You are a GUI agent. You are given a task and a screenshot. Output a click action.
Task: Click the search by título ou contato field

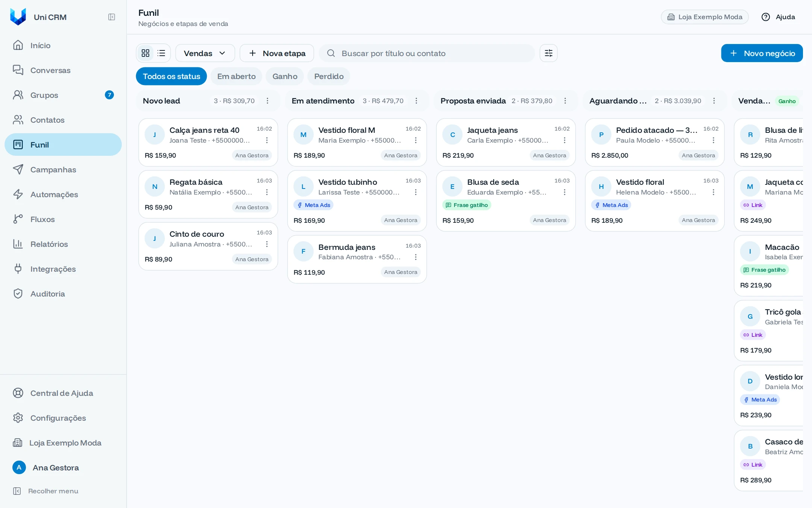427,53
